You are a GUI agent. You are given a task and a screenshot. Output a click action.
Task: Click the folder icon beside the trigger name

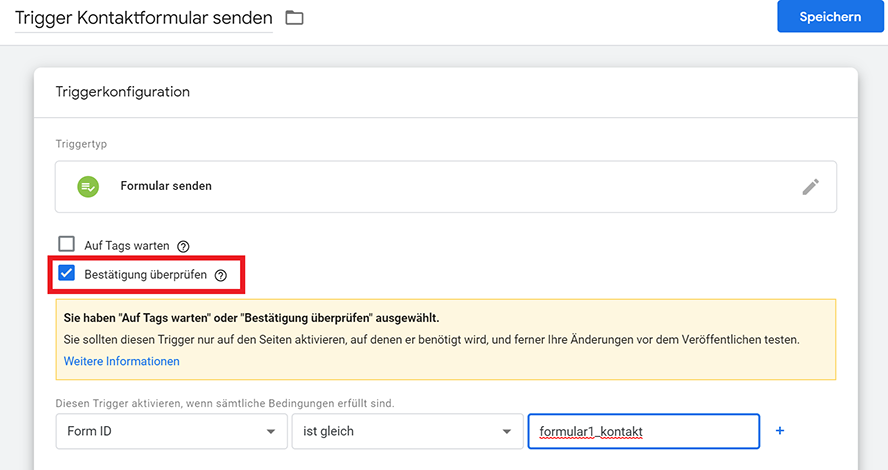pos(294,18)
